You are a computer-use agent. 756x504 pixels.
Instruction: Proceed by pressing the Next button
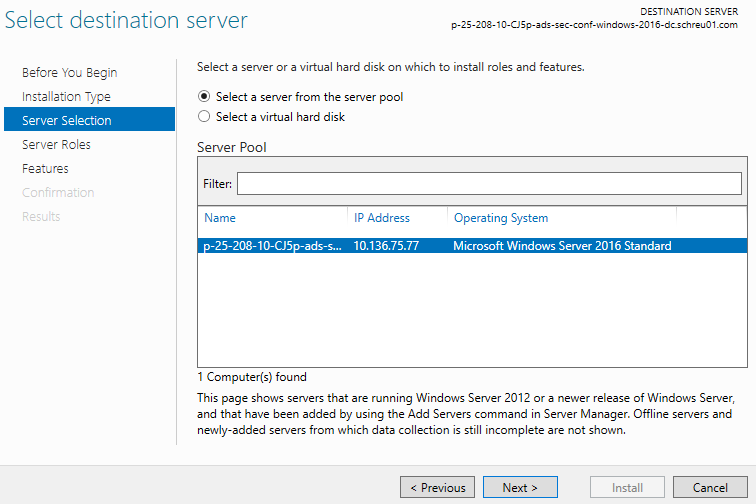[x=520, y=488]
